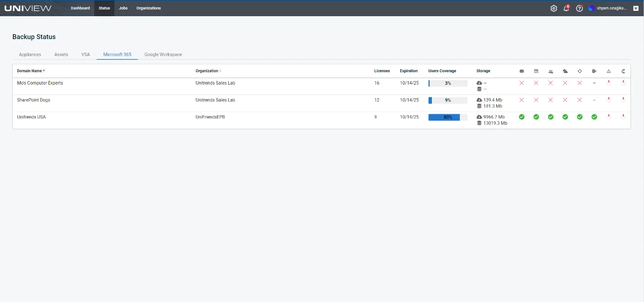Click the Kaseya K icon at top right

[x=635, y=8]
